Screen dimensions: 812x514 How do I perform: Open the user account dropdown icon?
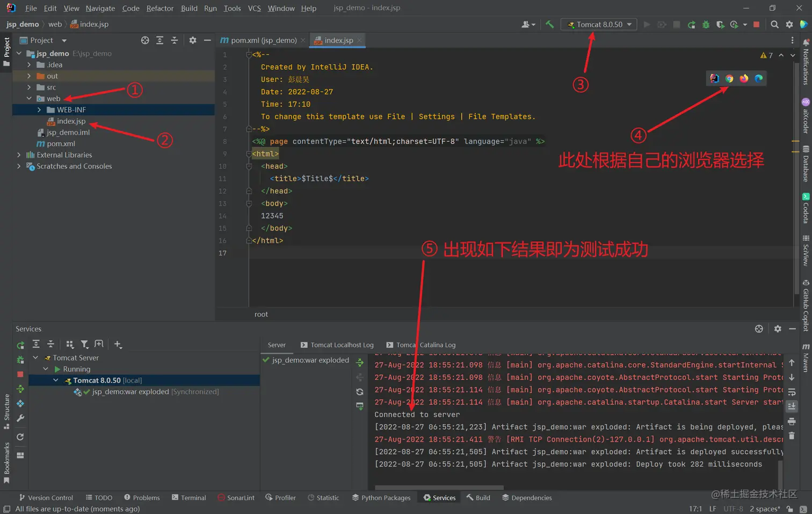528,25
